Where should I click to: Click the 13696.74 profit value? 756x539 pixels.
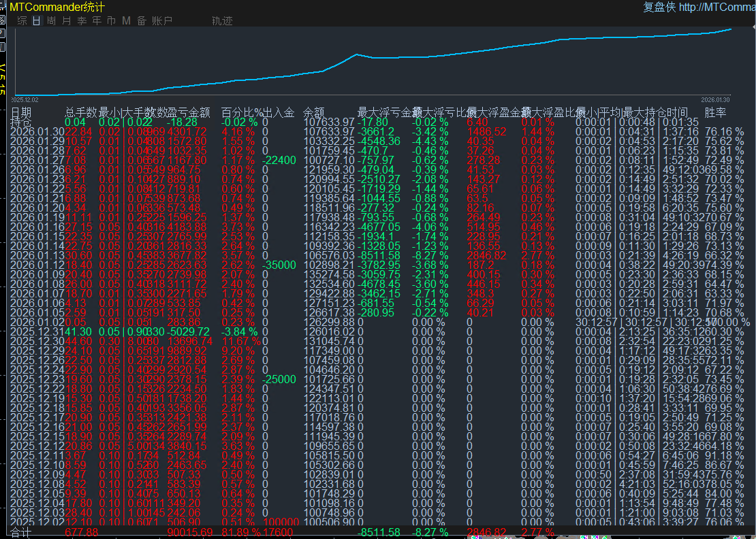(x=189, y=341)
